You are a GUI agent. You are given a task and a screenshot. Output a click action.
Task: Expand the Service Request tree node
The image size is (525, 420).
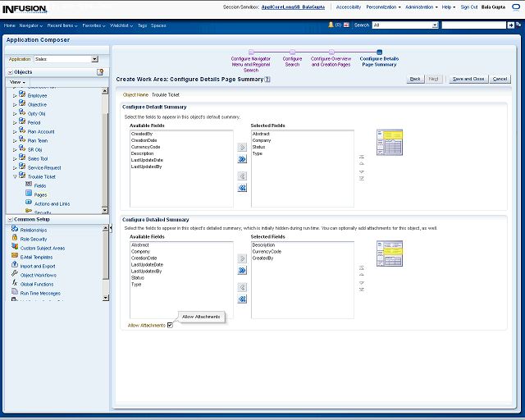pos(14,167)
